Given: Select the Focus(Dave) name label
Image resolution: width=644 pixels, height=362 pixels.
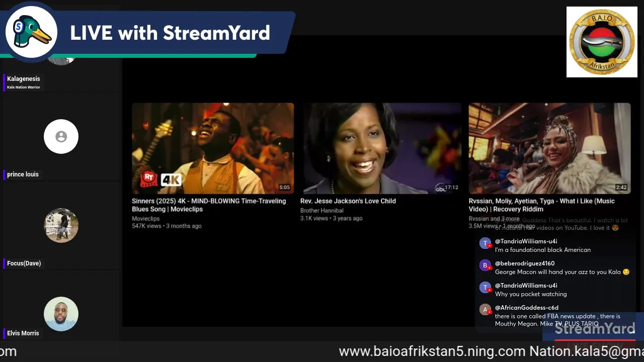Looking at the screenshot, I should pyautogui.click(x=24, y=263).
